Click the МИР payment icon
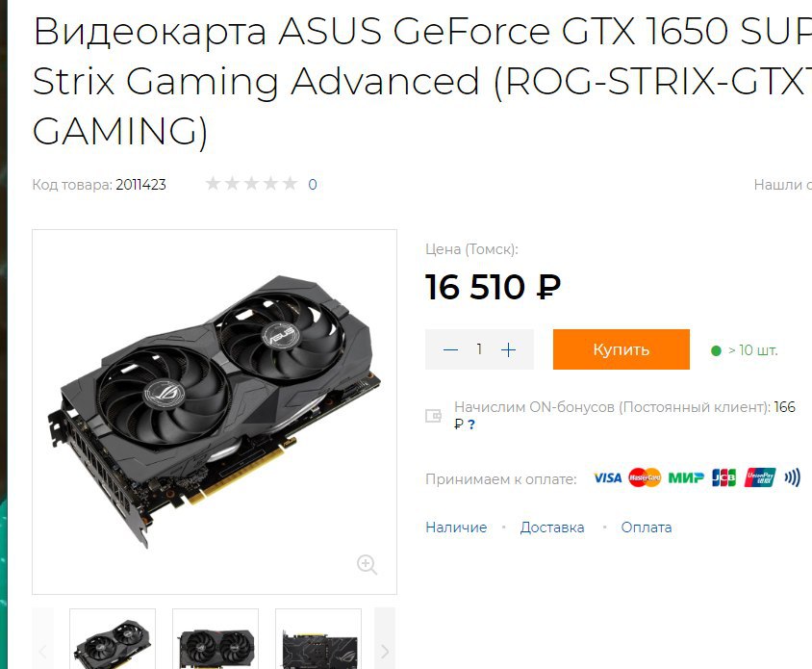The height and width of the screenshot is (669, 812). 686,477
